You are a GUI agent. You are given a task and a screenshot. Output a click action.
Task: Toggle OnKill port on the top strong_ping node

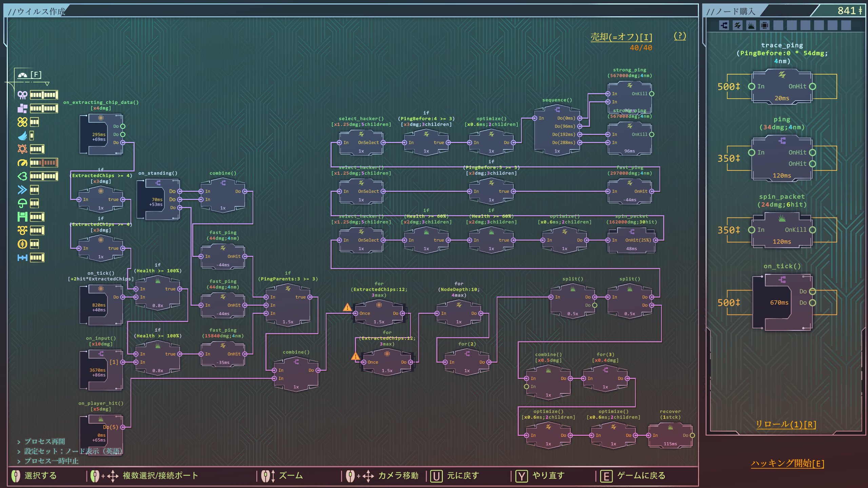(x=652, y=94)
